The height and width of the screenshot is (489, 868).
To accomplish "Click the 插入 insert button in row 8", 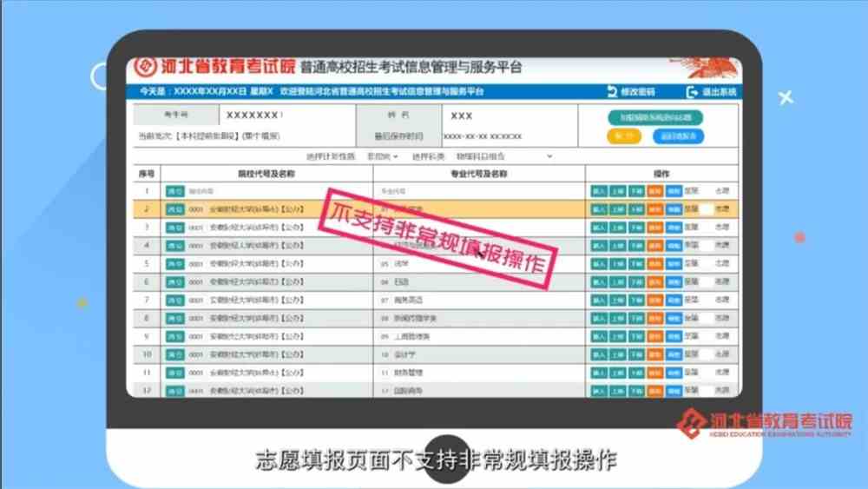I will [599, 319].
